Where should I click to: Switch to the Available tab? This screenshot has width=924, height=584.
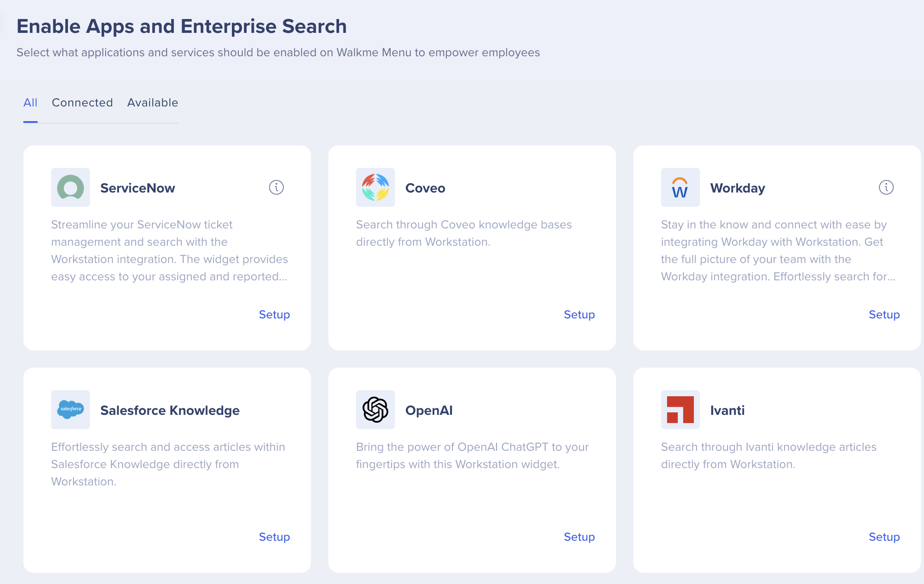click(x=153, y=103)
